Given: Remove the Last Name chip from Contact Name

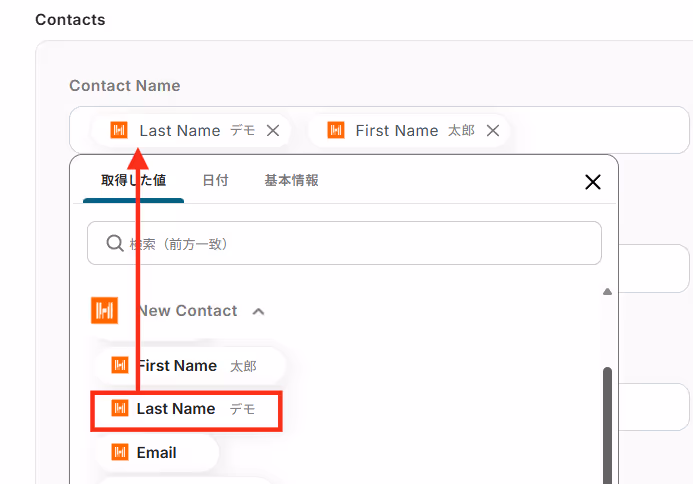Looking at the screenshot, I should pos(273,130).
